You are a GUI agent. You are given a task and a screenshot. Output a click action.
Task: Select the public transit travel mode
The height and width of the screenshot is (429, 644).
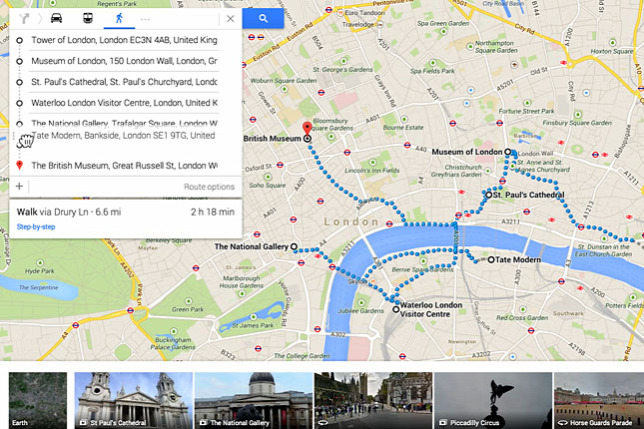pos(87,18)
